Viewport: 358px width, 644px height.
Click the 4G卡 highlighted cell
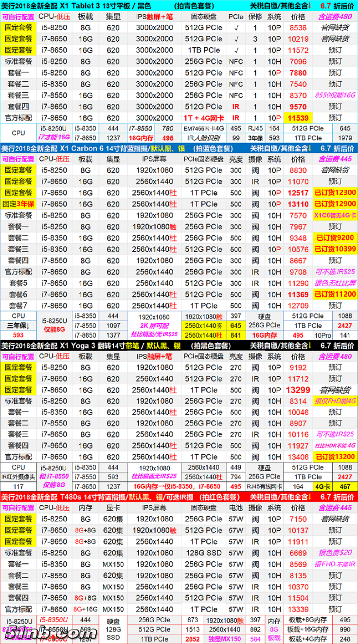point(322,486)
